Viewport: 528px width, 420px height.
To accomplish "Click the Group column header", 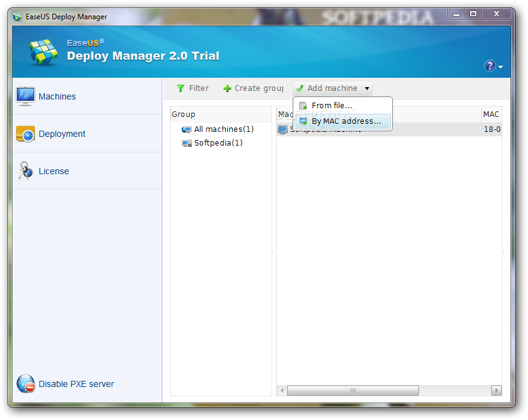I will click(221, 114).
